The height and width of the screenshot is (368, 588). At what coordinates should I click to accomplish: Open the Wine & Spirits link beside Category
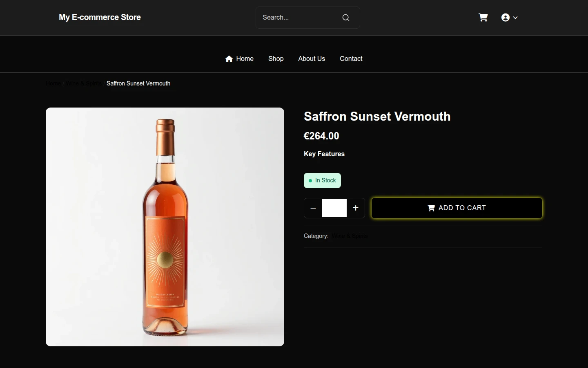350,236
